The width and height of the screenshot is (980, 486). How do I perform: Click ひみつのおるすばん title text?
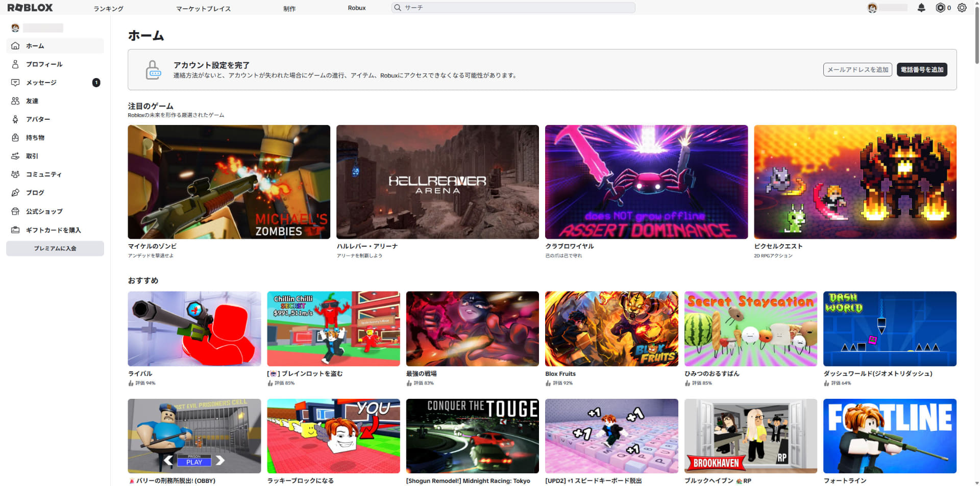tap(712, 374)
